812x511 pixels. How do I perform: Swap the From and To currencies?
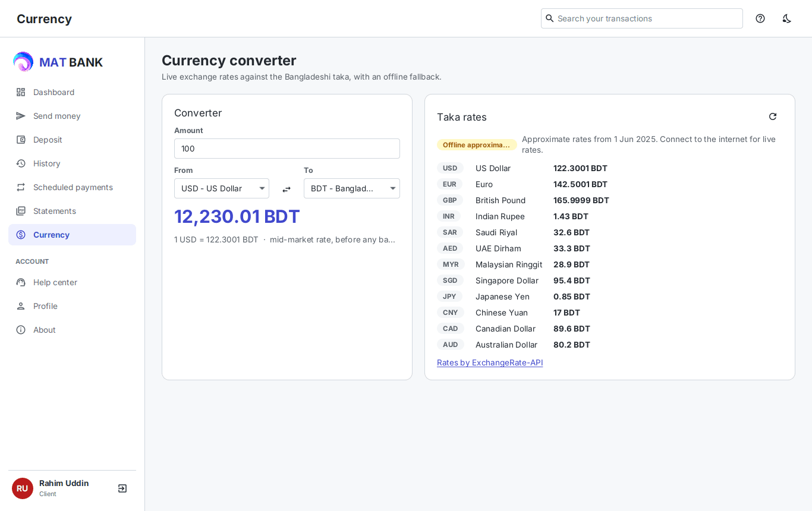287,189
